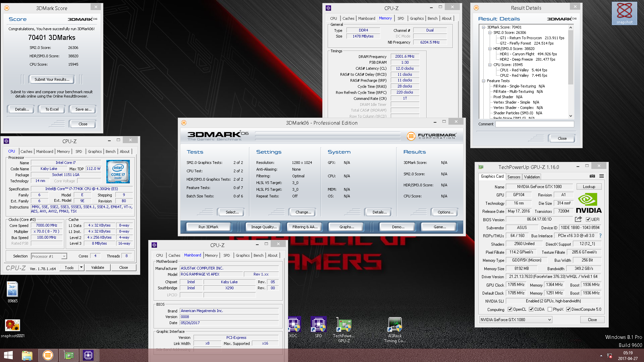Toggle the CUDA checkbox

tap(531, 309)
